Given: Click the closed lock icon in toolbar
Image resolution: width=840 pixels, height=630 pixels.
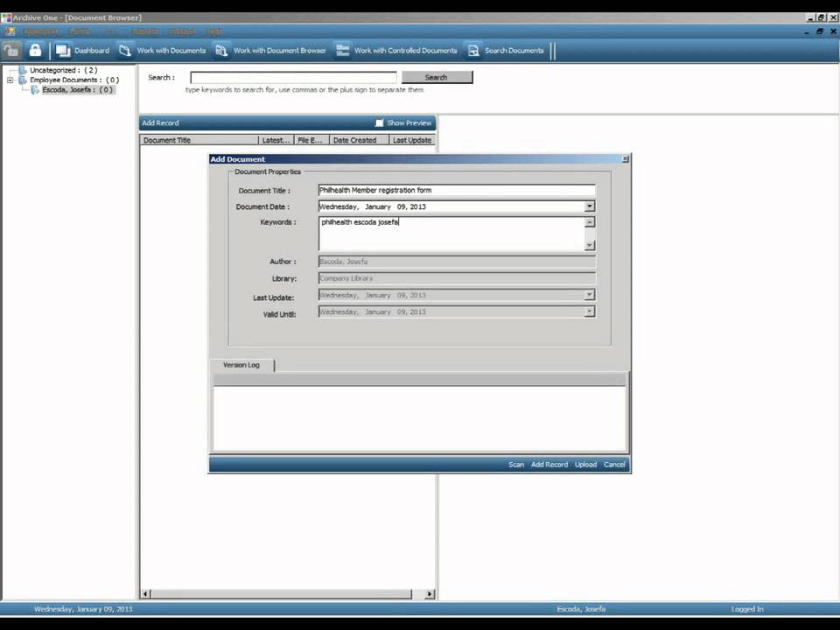Looking at the screenshot, I should (x=35, y=51).
